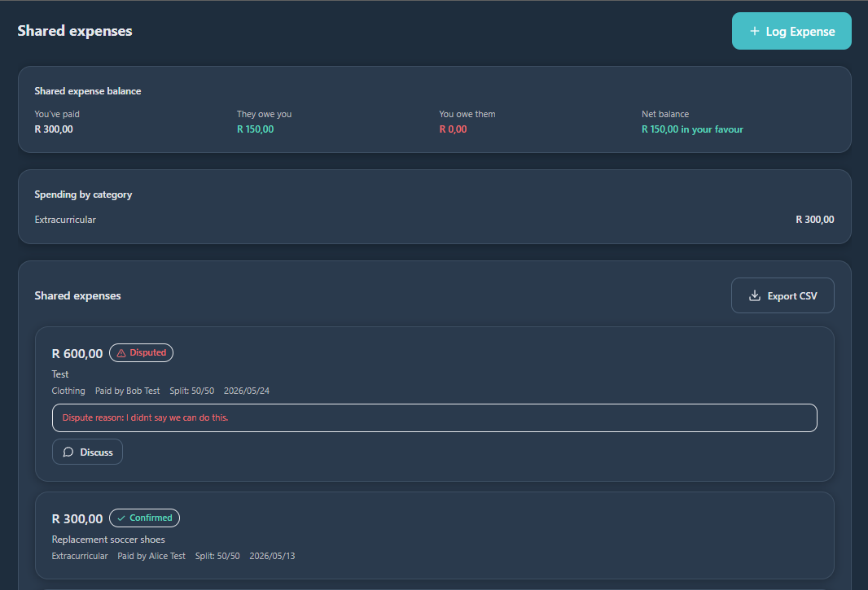Click the green R 150,00 amount owed

coord(255,129)
